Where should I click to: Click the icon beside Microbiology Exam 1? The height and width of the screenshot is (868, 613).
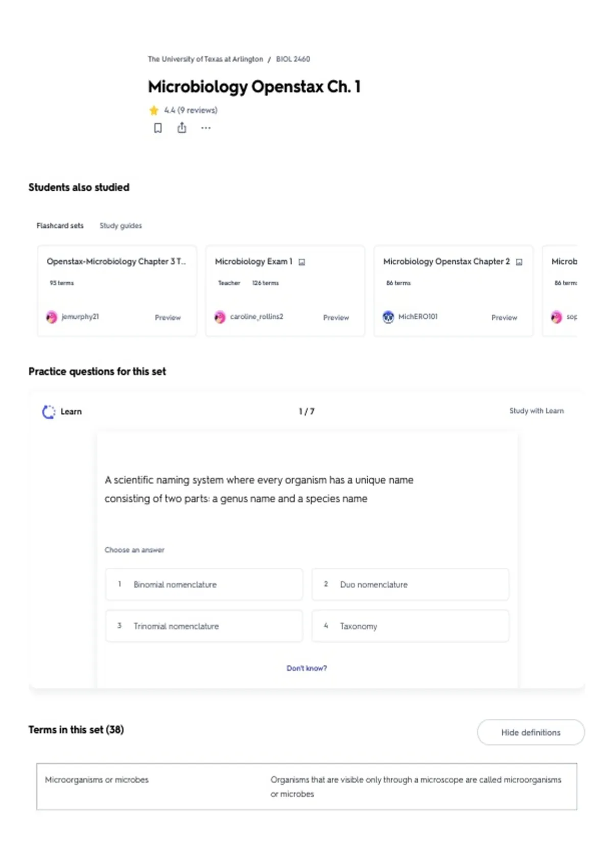coord(302,262)
